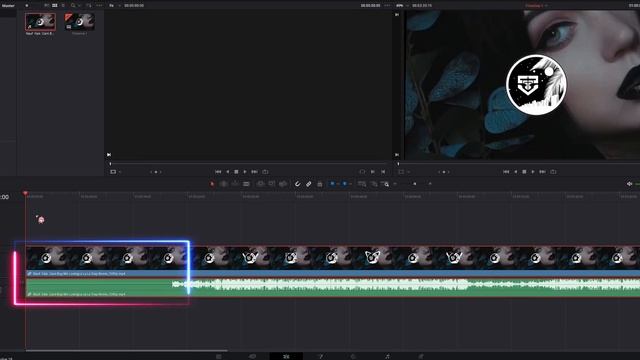Image resolution: width=640 pixels, height=360 pixels.
Task: Toggle timeline Snapping magnet icon
Action: [298, 184]
